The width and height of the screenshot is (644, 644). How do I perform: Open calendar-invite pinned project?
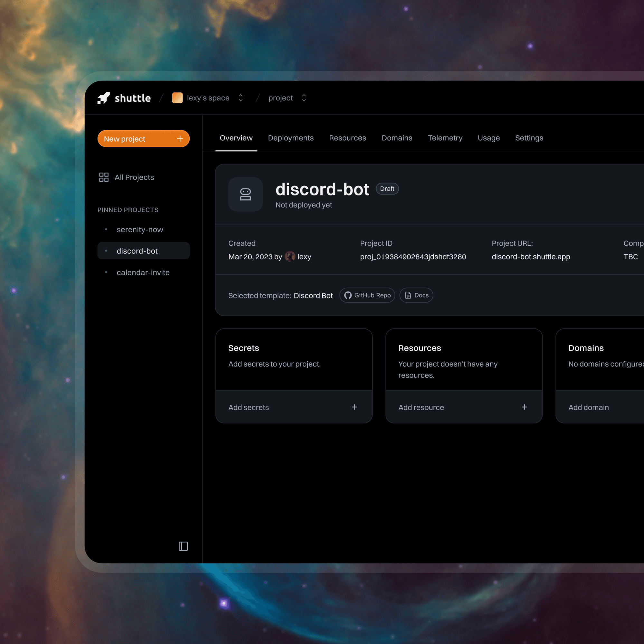point(143,272)
